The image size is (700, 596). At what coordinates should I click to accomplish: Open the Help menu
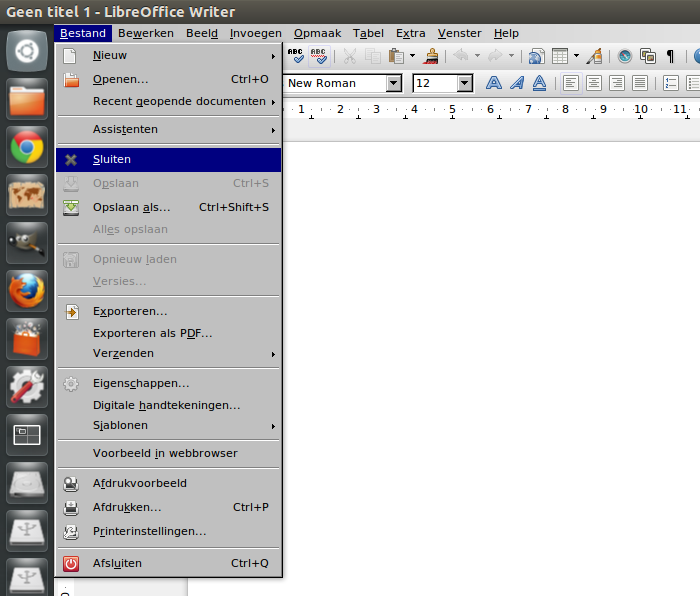[x=506, y=33]
